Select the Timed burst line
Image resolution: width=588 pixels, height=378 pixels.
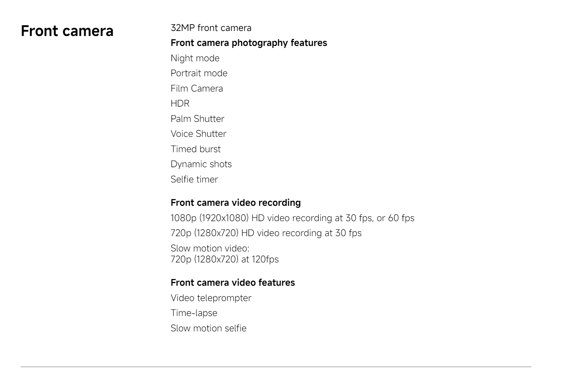(x=196, y=149)
